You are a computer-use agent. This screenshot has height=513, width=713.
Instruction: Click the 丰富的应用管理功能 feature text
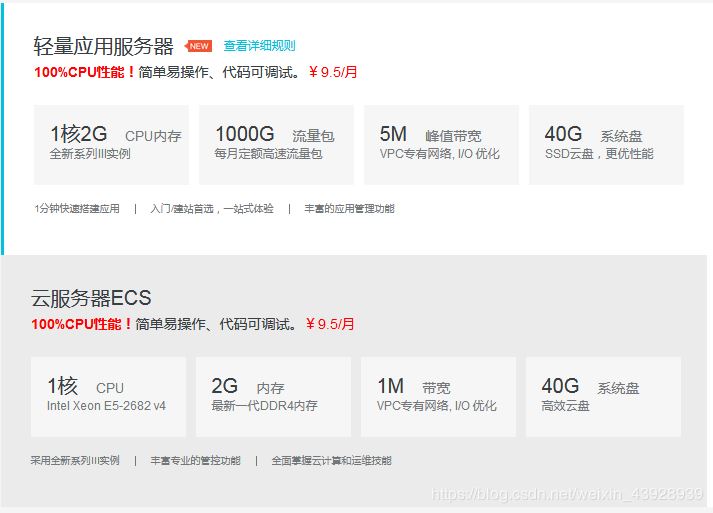click(349, 209)
